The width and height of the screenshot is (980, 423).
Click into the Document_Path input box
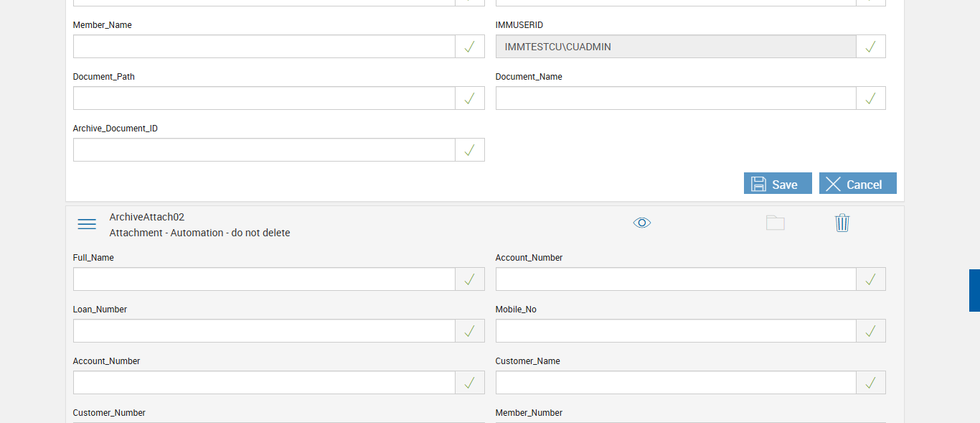[264, 98]
